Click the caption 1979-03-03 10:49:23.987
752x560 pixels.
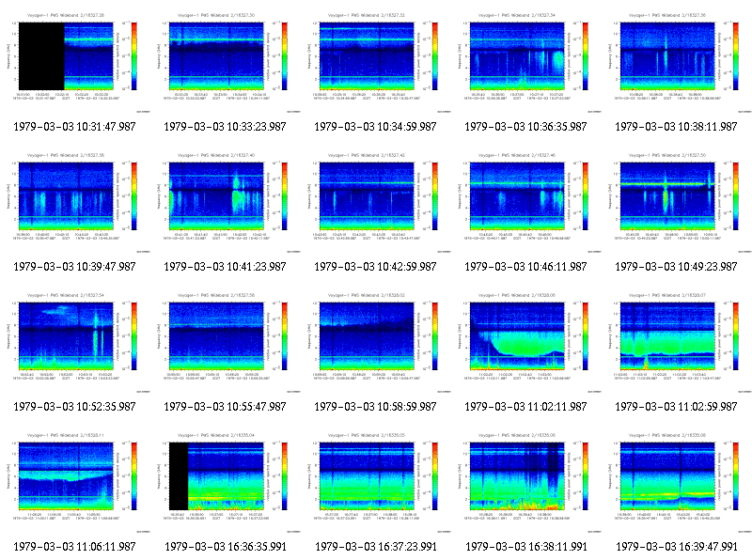(676, 267)
